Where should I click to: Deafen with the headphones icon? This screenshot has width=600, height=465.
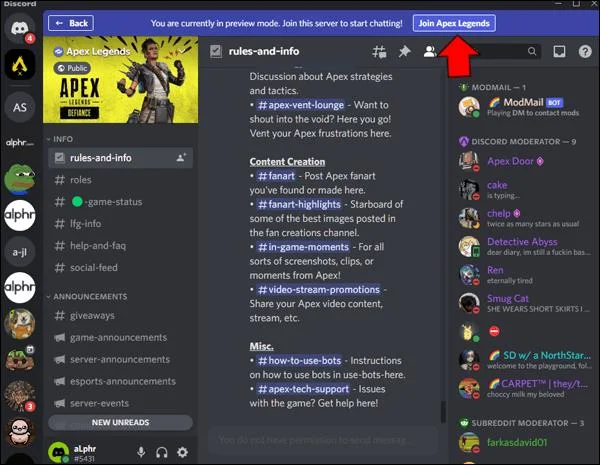(161, 452)
